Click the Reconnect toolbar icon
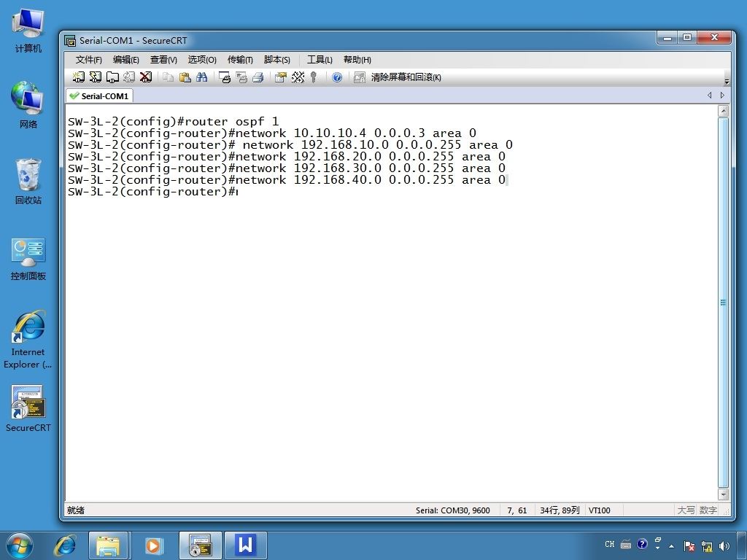 coord(129,77)
